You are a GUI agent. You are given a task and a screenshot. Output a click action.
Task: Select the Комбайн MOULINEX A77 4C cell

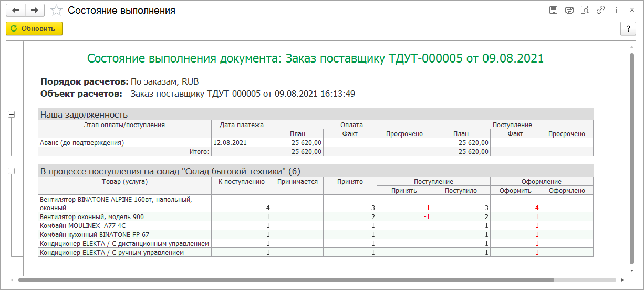(x=124, y=225)
